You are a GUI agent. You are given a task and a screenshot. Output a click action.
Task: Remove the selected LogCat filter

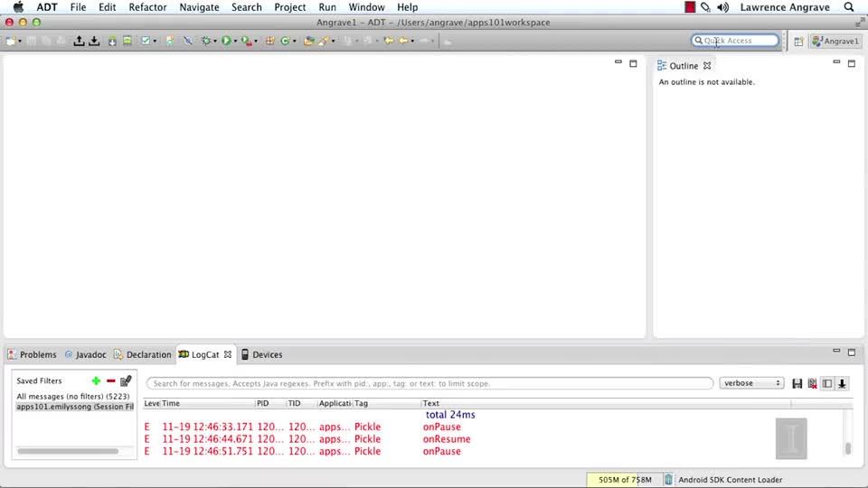[x=110, y=380]
